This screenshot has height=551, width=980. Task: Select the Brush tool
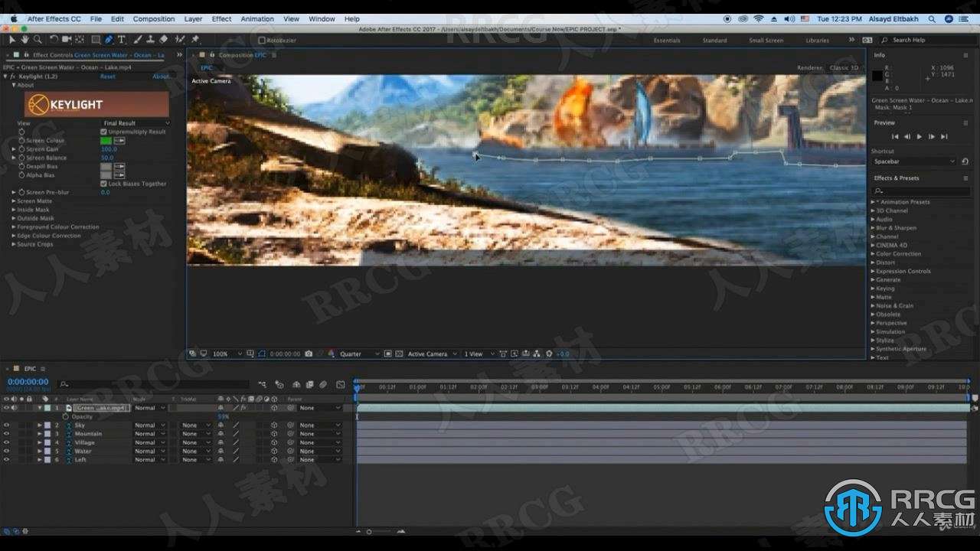tap(137, 39)
